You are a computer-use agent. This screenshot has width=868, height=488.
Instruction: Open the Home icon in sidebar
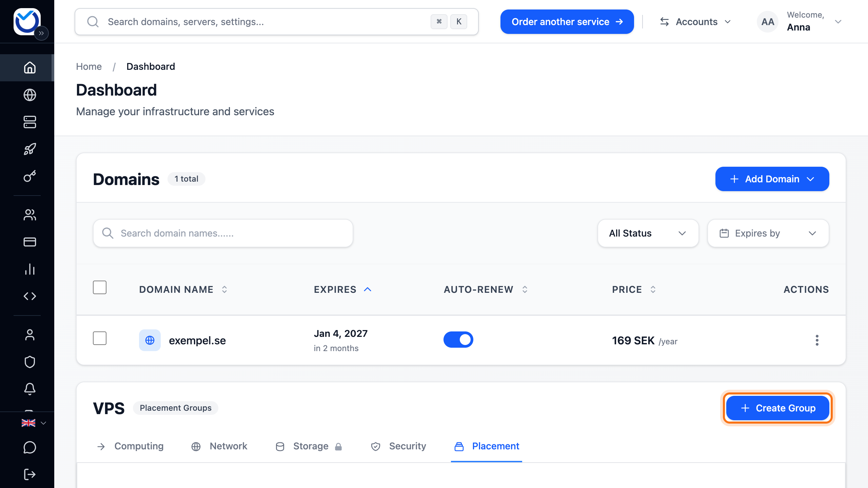point(30,68)
